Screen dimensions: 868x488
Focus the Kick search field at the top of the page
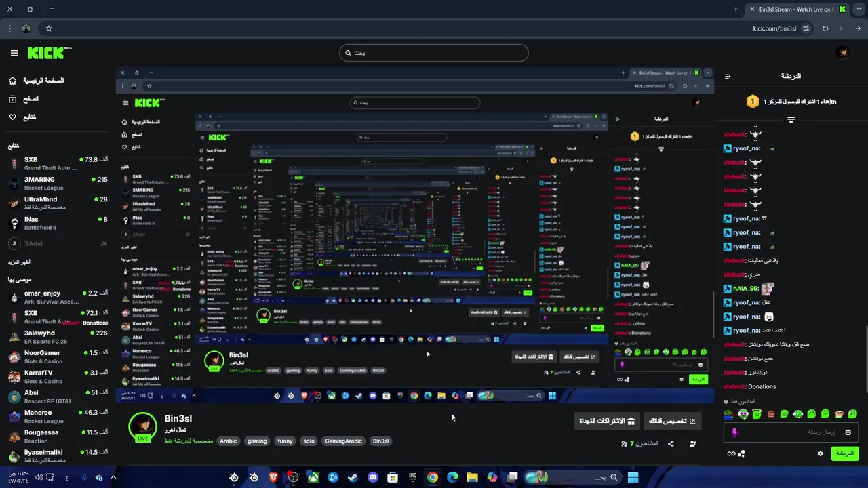(x=434, y=53)
